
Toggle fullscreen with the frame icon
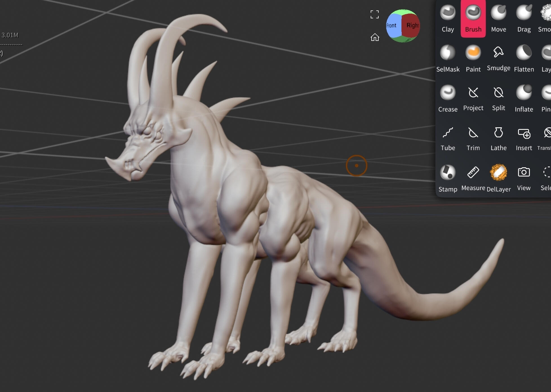click(374, 14)
